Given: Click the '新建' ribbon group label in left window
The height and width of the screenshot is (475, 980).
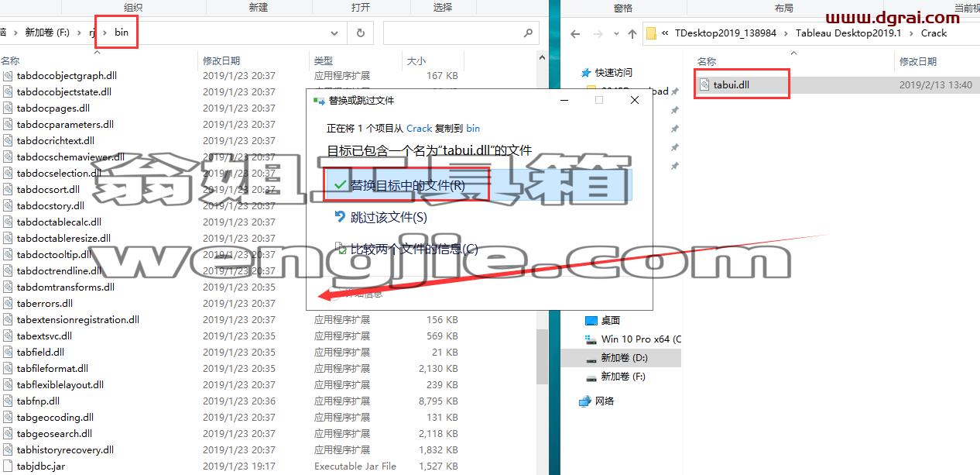Looking at the screenshot, I should 259,8.
